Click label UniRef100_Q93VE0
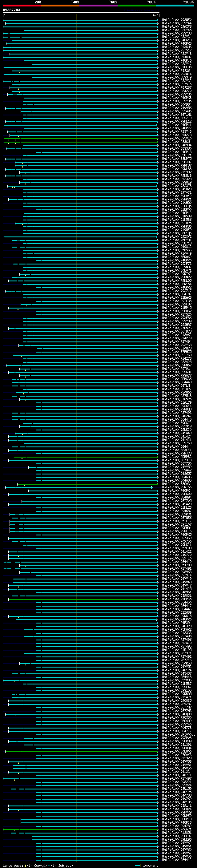The width and height of the screenshot is (197, 868). (176, 139)
